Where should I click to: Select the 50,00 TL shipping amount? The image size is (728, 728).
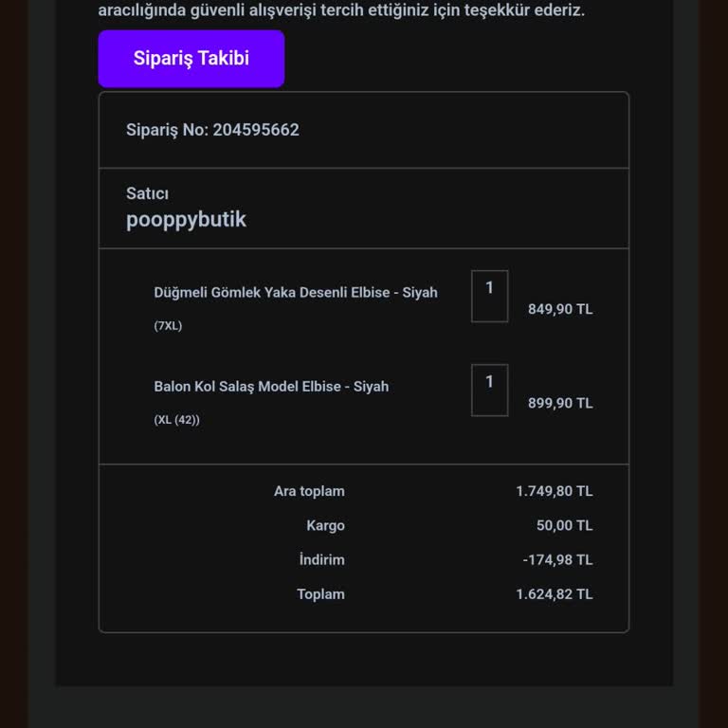pyautogui.click(x=564, y=525)
